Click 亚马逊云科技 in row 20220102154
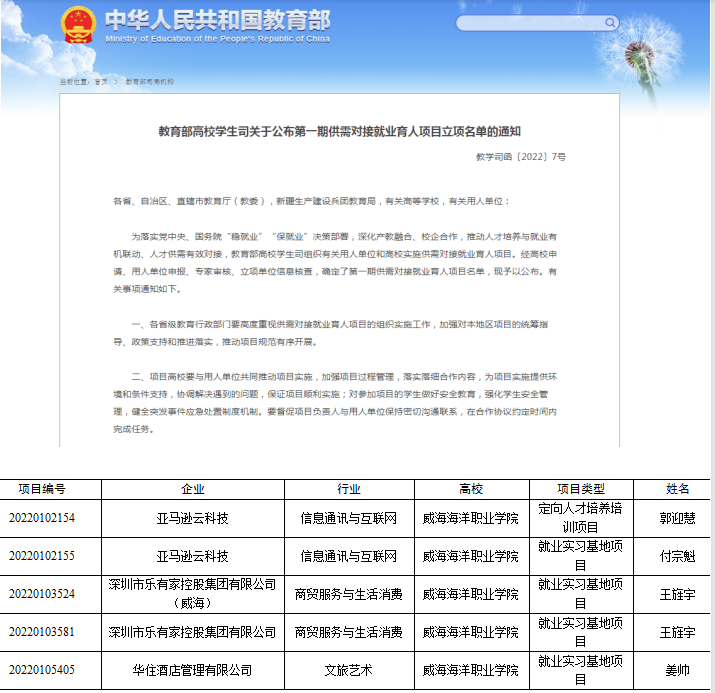This screenshot has width=715, height=693. coord(192,518)
